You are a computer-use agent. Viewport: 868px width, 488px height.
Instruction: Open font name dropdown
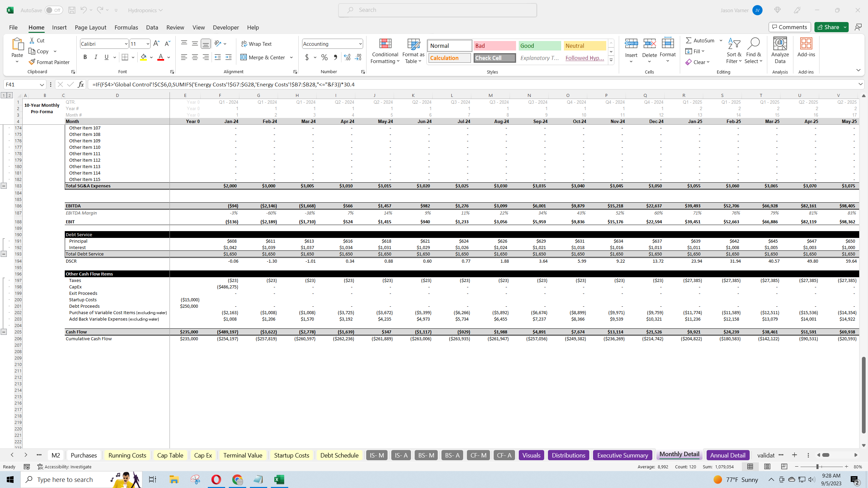pyautogui.click(x=126, y=44)
